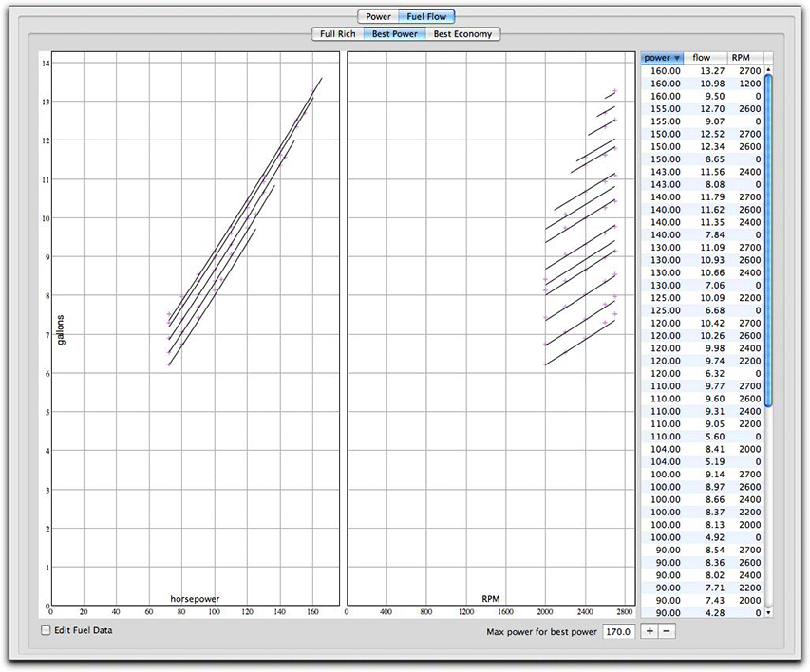The height and width of the screenshot is (672, 810).
Task: Switch to the Power tab
Action: pyautogui.click(x=378, y=16)
